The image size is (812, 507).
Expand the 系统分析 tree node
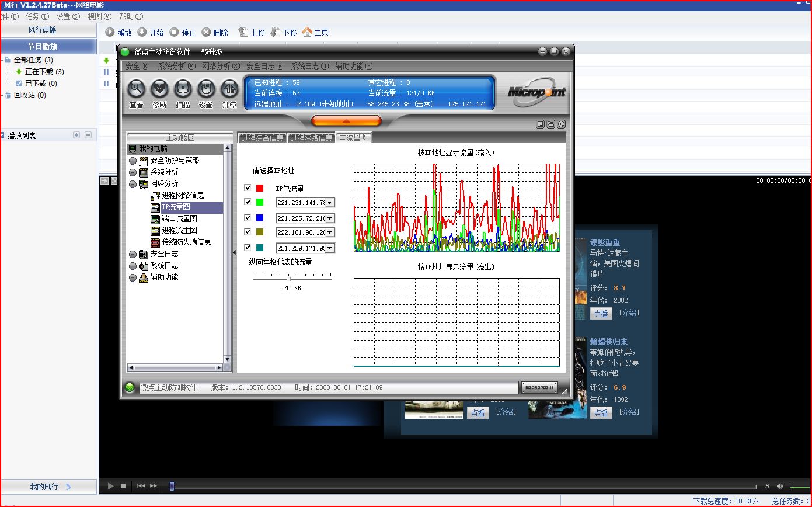click(133, 172)
